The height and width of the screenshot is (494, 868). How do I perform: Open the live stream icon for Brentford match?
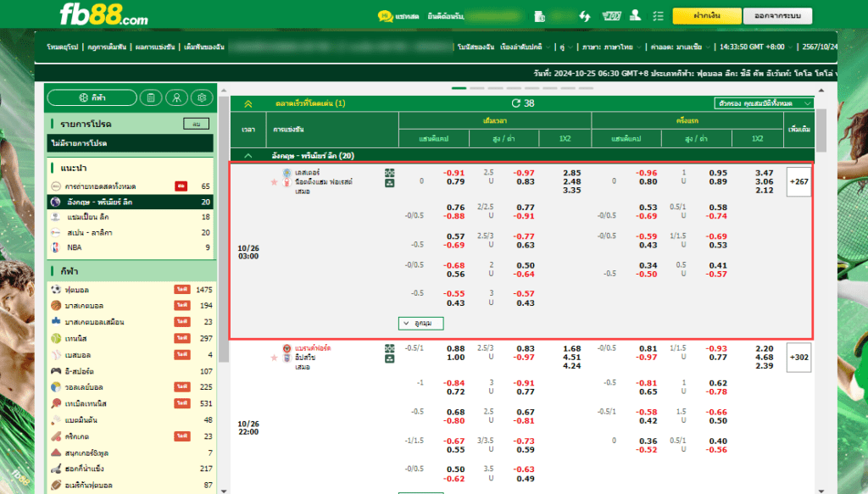(x=390, y=358)
